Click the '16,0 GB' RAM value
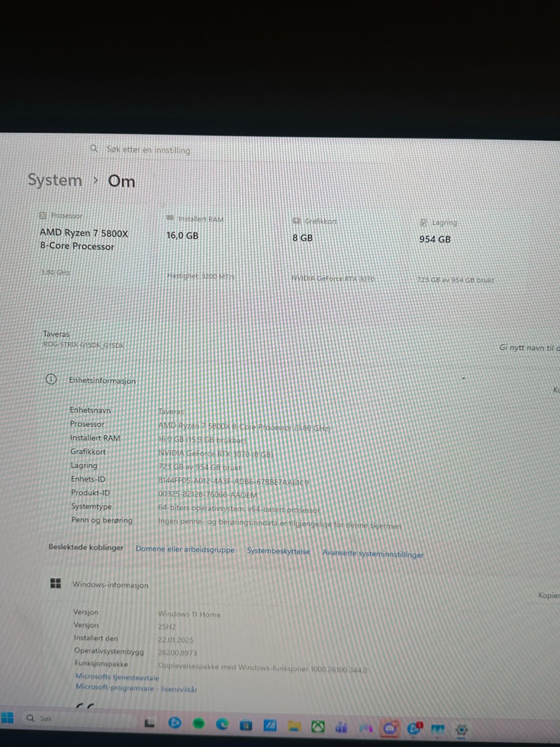Screen dimensions: 560x747 182,235
